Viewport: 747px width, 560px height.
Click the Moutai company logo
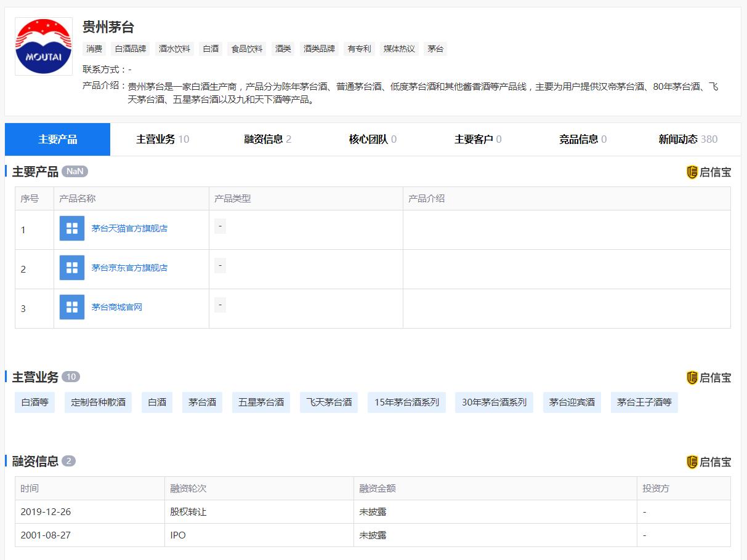coord(44,46)
